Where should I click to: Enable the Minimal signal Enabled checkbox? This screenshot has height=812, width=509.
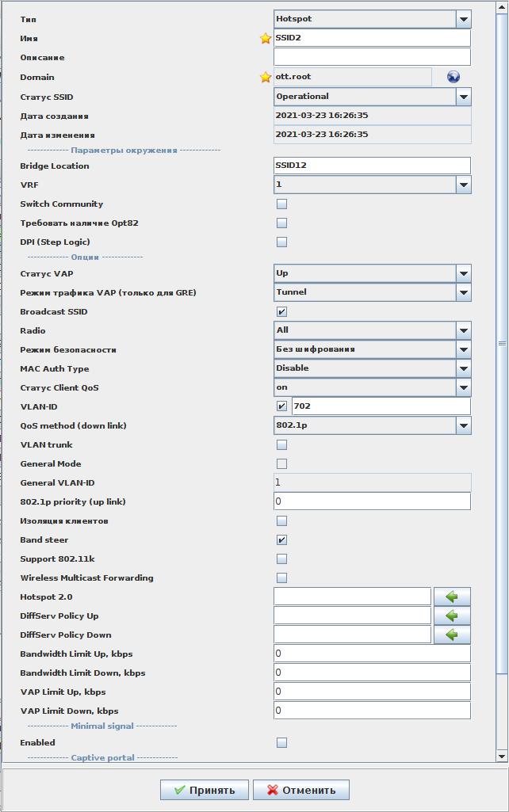tap(281, 743)
